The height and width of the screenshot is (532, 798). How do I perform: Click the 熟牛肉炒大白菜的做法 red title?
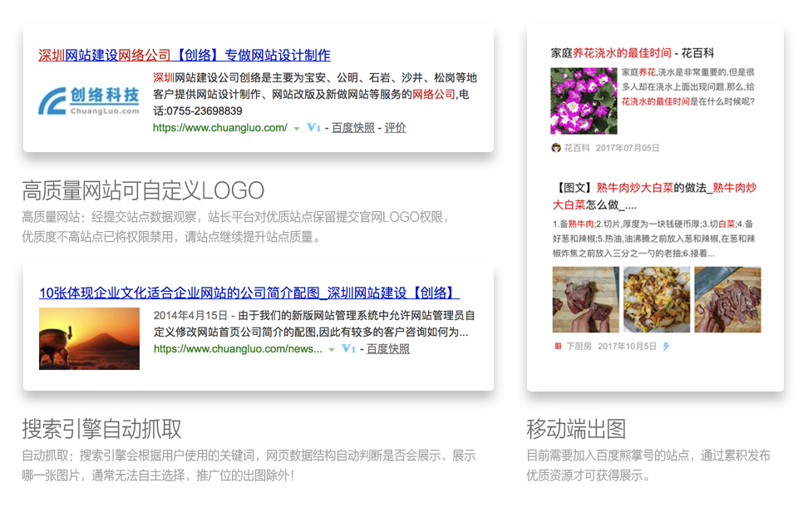pos(657,186)
